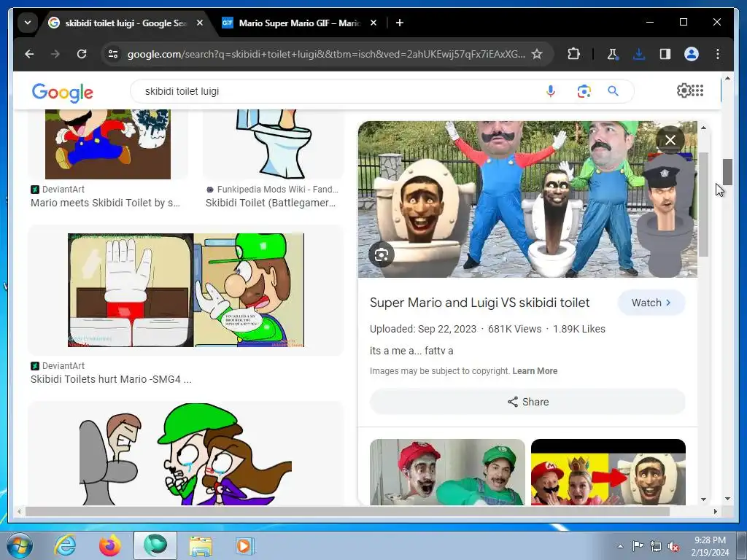Open Skibidi Toilets hurt Mario -SMG4 link
747x560 pixels.
(x=111, y=379)
